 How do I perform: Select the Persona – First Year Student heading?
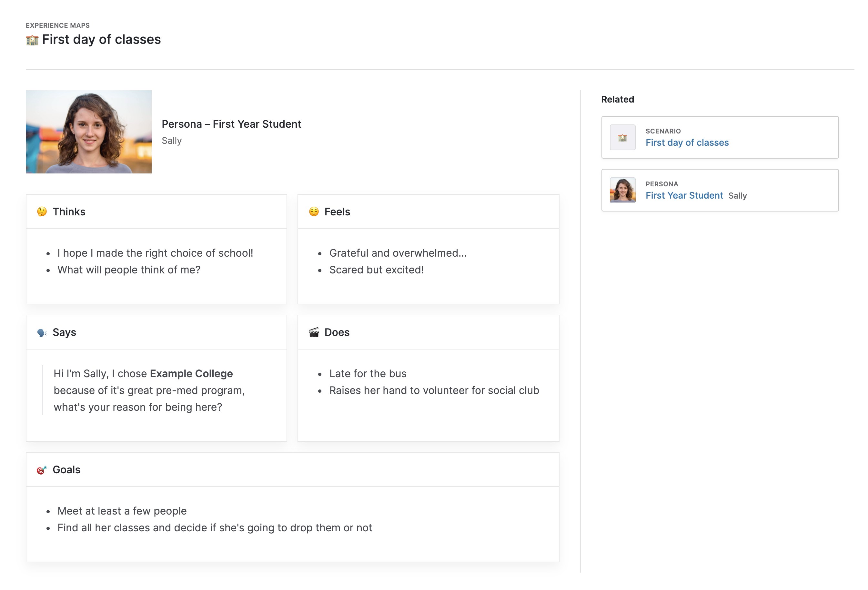[x=232, y=124]
